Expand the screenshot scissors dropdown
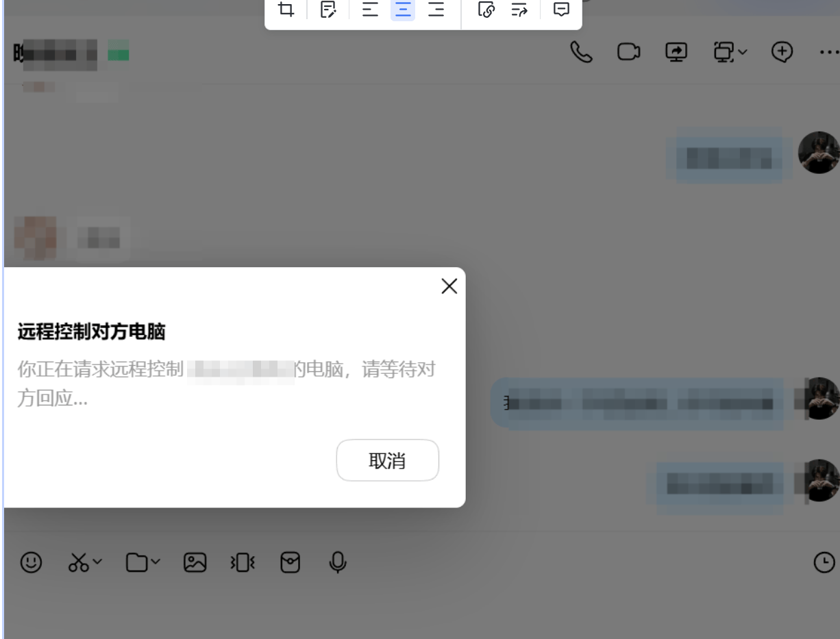 (97, 562)
